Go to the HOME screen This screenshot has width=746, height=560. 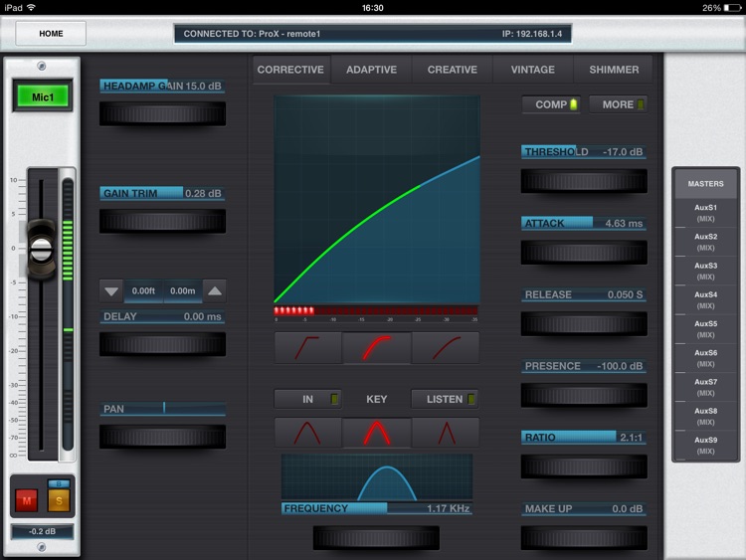[x=51, y=34]
